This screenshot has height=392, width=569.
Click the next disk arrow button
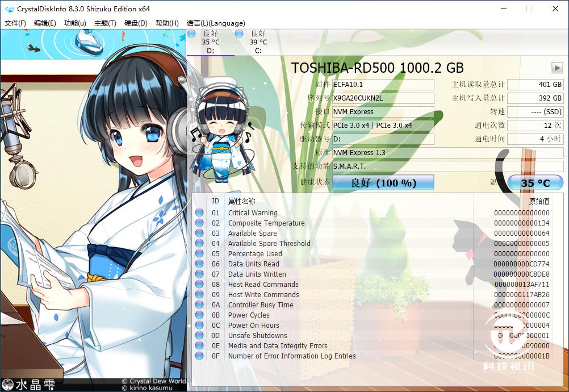557,68
